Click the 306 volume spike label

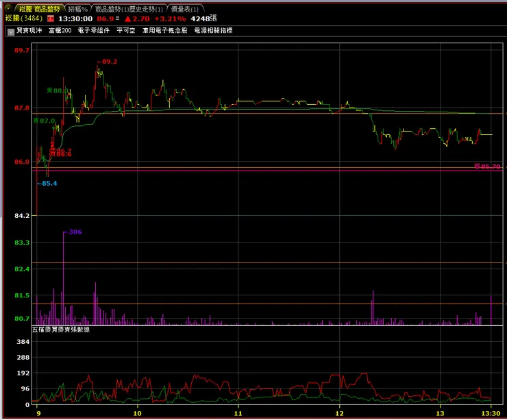click(x=73, y=232)
